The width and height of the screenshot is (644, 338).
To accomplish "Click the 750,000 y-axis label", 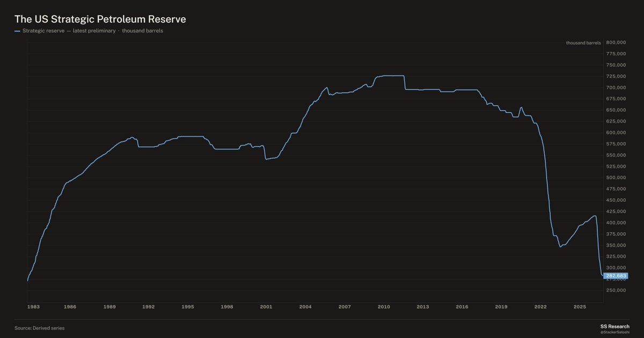I will (x=616, y=65).
